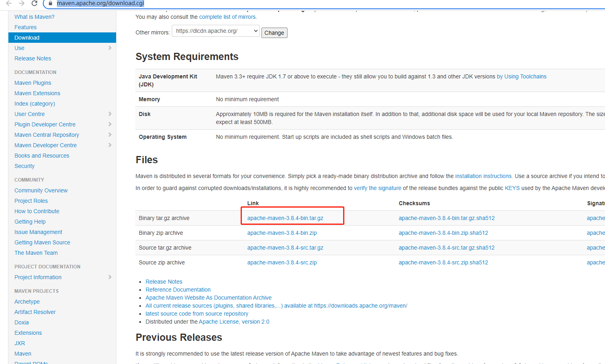Viewport: 605px width, 364px height.
Task: Open Apache Maven Website As Documentation Archive
Action: click(209, 298)
